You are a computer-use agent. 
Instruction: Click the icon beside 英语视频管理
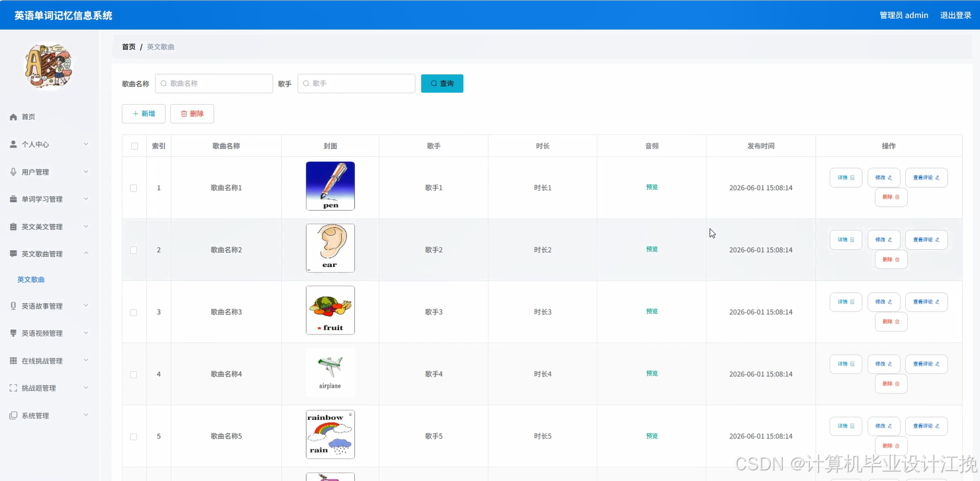(x=13, y=333)
